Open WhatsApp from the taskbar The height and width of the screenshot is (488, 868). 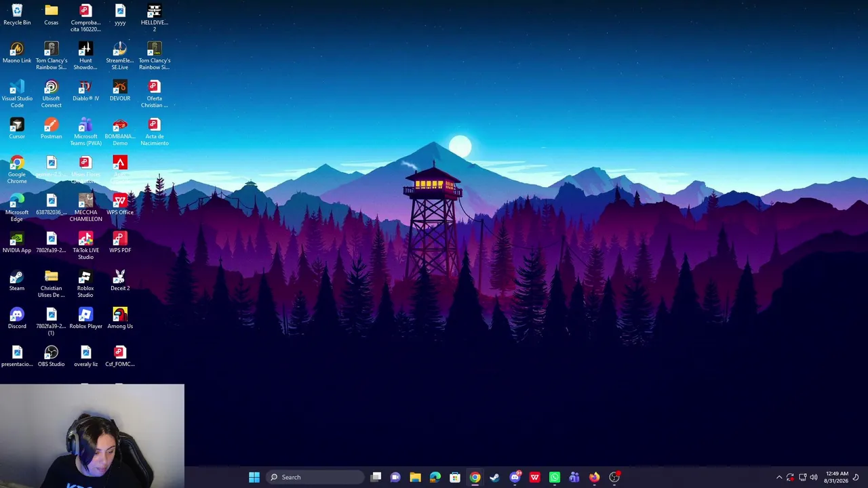(554, 477)
